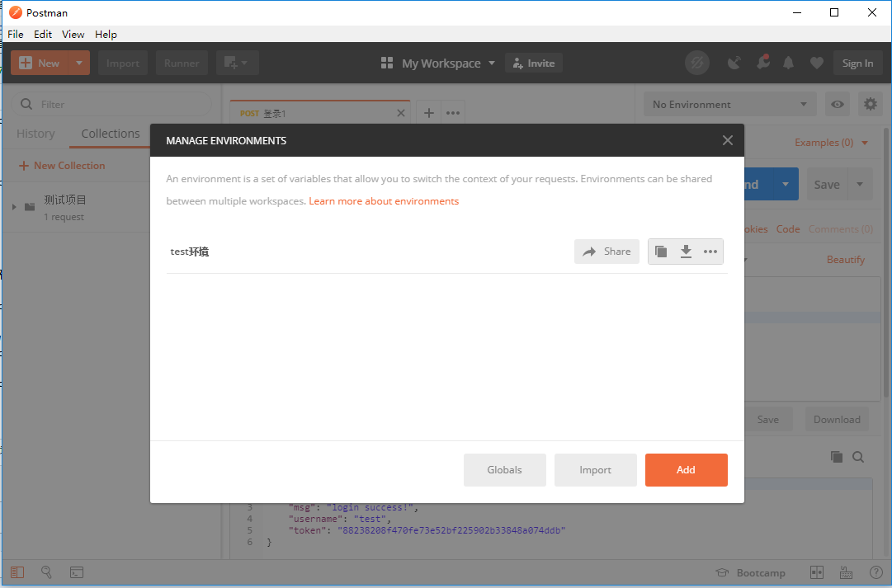Screen dimensions: 892x588
Task: Copy the response body to the clipboard
Action: click(x=836, y=457)
